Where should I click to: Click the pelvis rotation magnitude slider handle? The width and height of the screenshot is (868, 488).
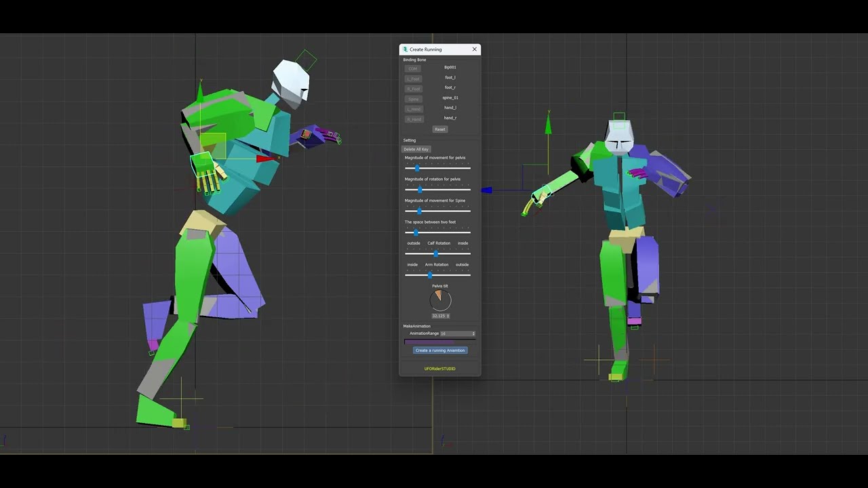click(x=420, y=189)
